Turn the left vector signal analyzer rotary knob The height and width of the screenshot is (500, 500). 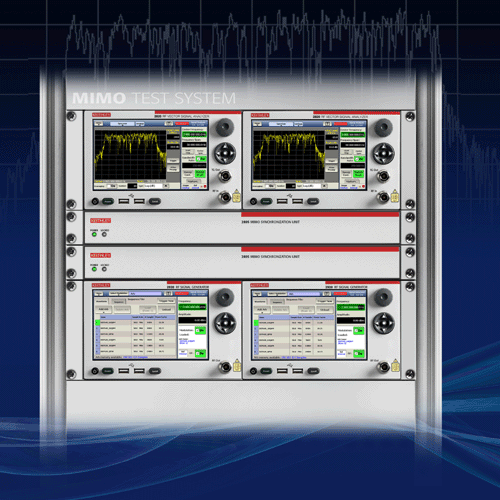point(225,127)
